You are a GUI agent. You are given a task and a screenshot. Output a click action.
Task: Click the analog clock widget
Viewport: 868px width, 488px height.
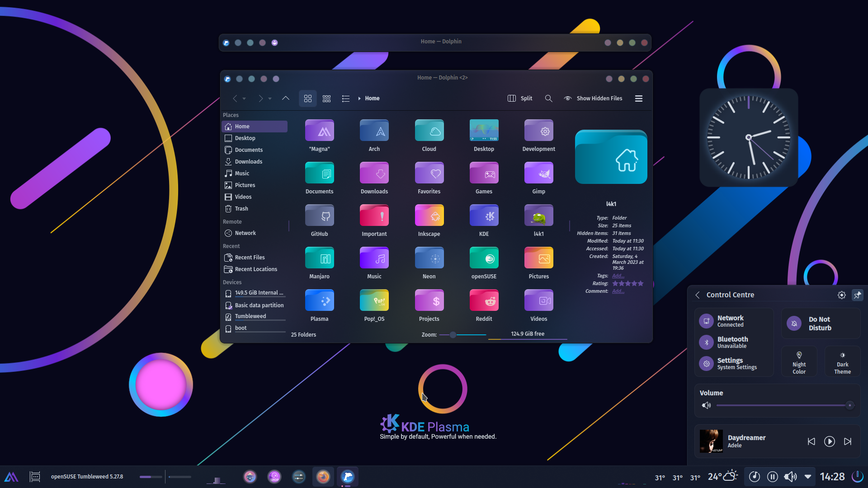(748, 137)
